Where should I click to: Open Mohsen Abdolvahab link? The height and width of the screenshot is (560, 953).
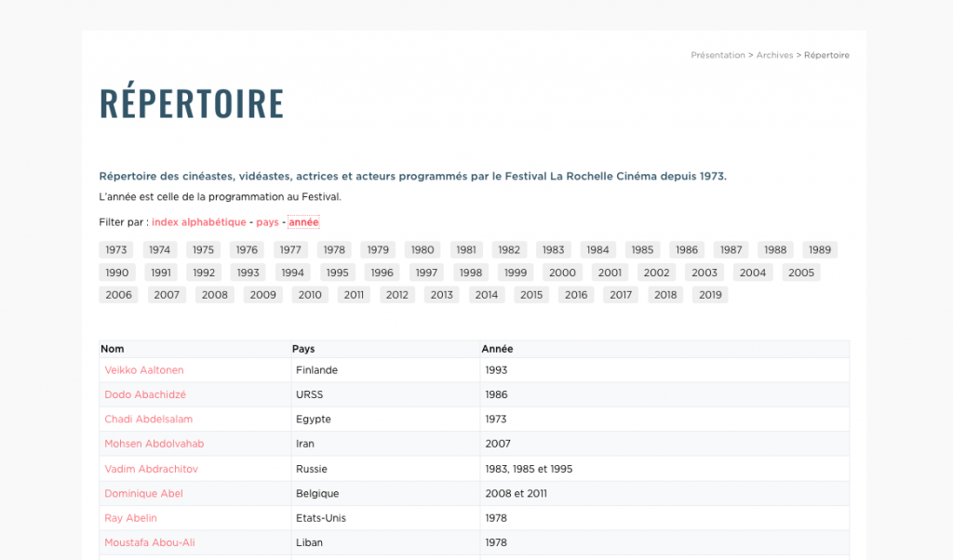click(154, 444)
